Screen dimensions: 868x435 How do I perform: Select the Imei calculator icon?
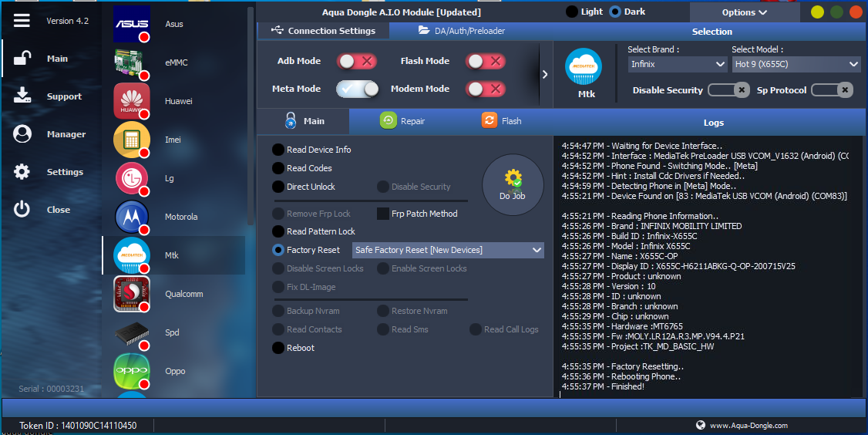click(132, 140)
